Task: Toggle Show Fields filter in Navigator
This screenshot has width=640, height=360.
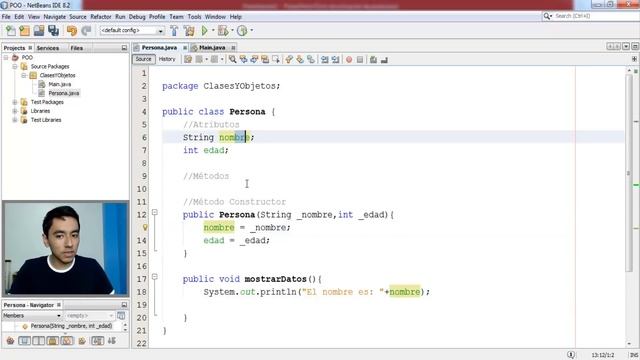Action: [24, 341]
